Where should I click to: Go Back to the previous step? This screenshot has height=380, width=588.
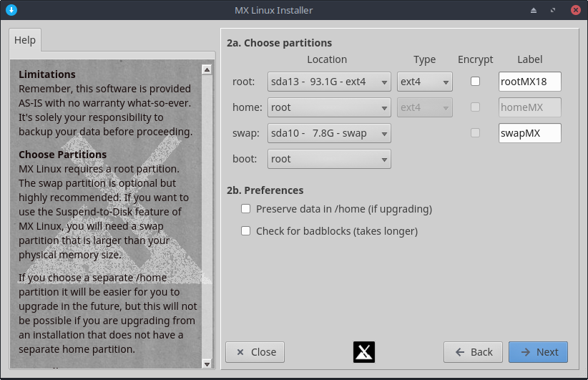point(474,352)
